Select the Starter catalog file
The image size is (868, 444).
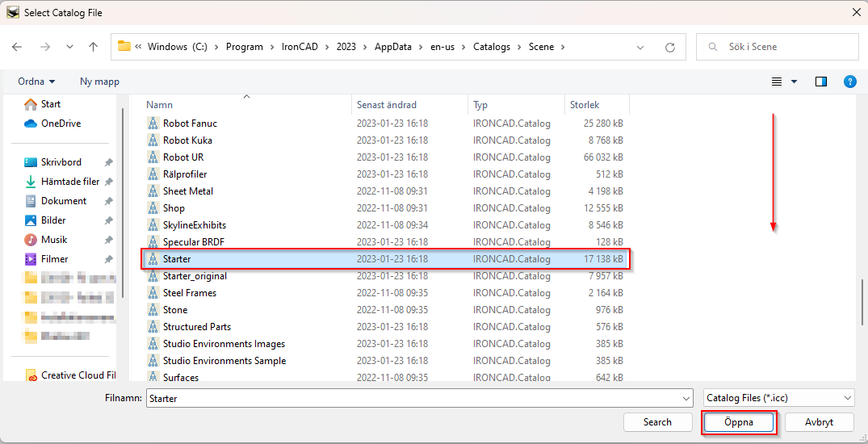point(385,259)
